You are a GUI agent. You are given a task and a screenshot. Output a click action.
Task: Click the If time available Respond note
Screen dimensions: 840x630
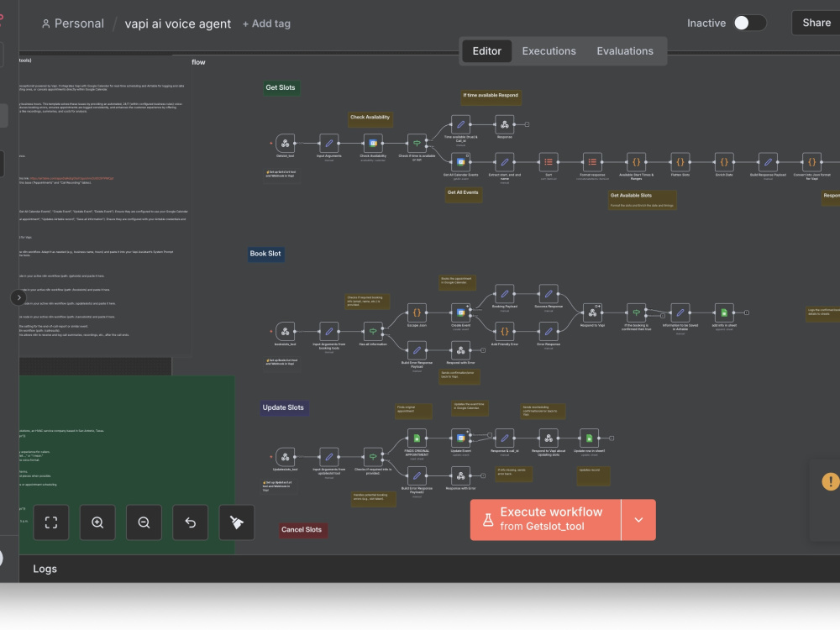click(491, 97)
